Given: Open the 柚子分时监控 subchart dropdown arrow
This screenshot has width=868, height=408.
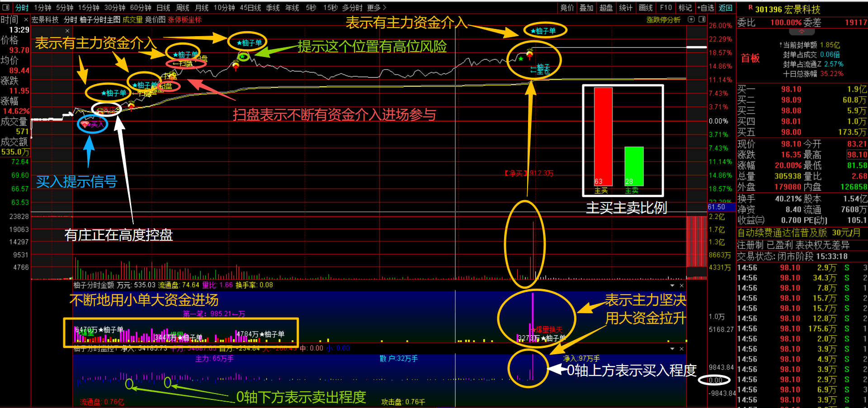Looking at the screenshot, I should pos(672,349).
